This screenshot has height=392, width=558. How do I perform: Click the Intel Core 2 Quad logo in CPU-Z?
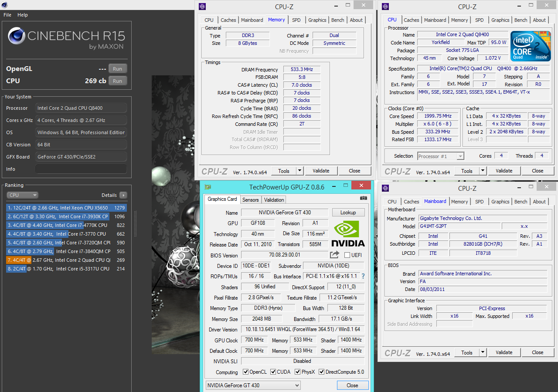pyautogui.click(x=530, y=46)
